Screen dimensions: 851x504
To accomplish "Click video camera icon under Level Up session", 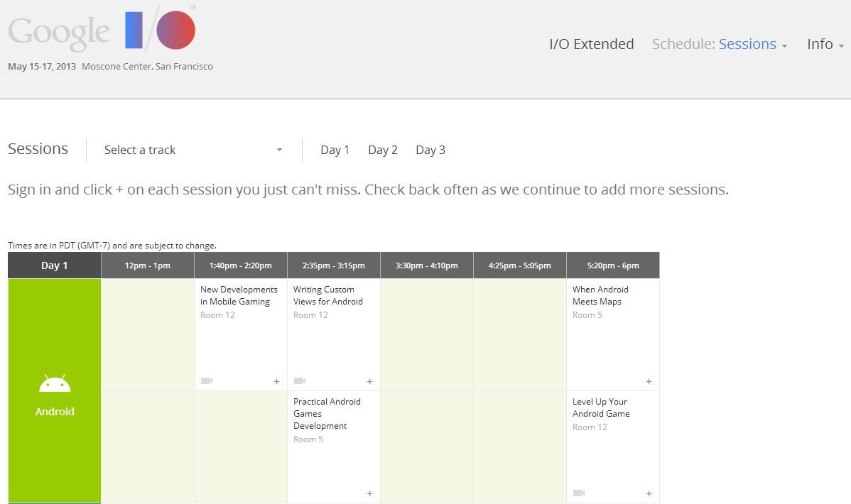I will 578,493.
